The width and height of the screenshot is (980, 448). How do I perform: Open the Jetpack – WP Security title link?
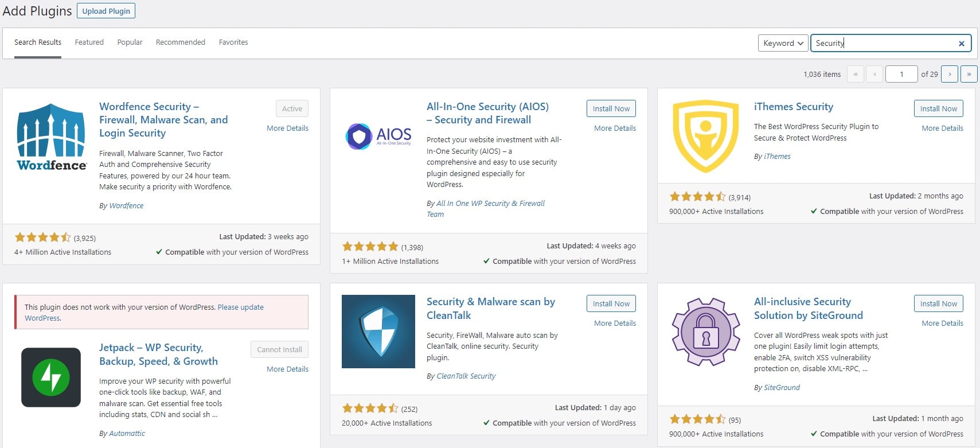158,354
